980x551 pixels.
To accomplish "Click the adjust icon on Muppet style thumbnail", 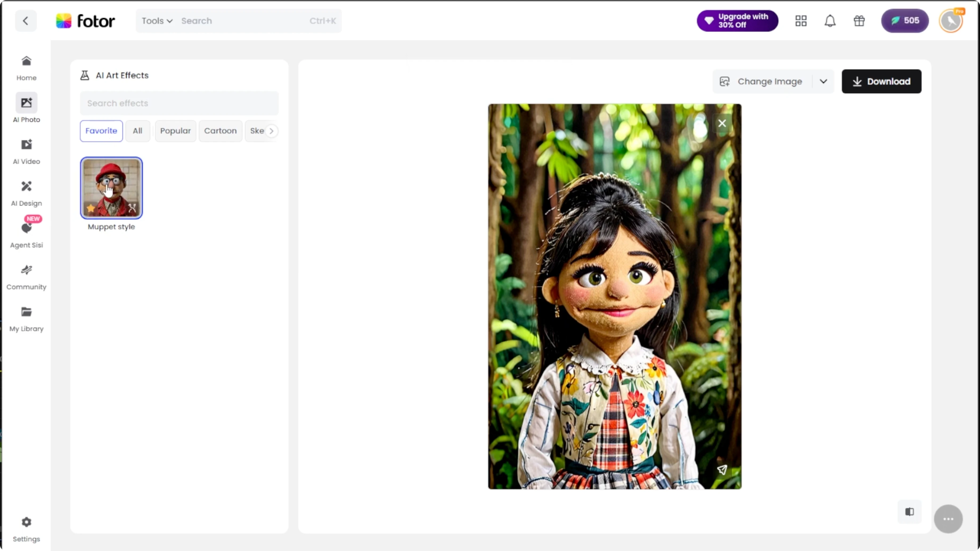I will click(132, 208).
